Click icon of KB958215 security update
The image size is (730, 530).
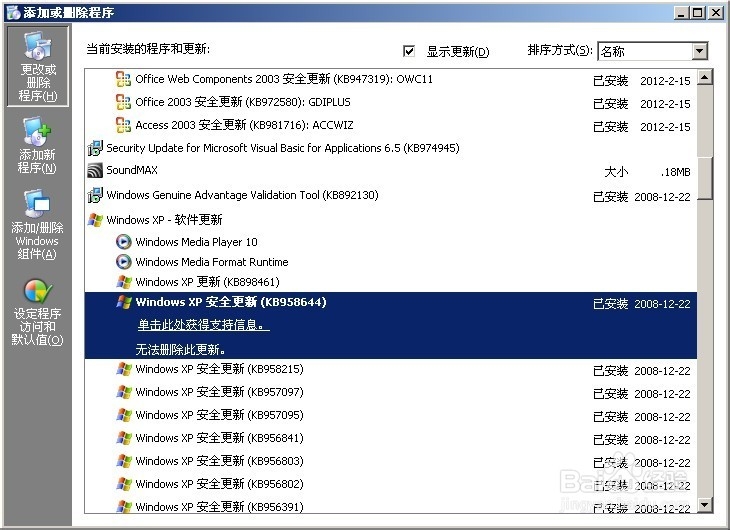[123, 369]
